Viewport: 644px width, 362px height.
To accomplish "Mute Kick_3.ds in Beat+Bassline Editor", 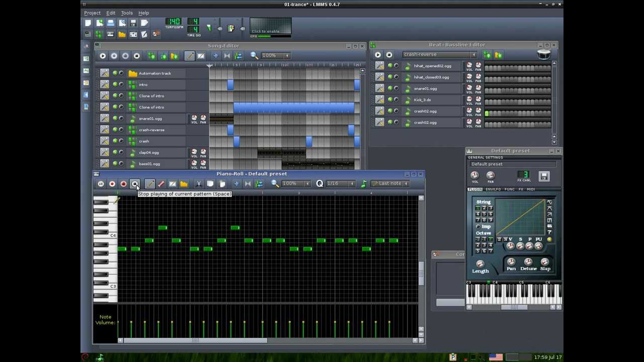I will coord(390,100).
